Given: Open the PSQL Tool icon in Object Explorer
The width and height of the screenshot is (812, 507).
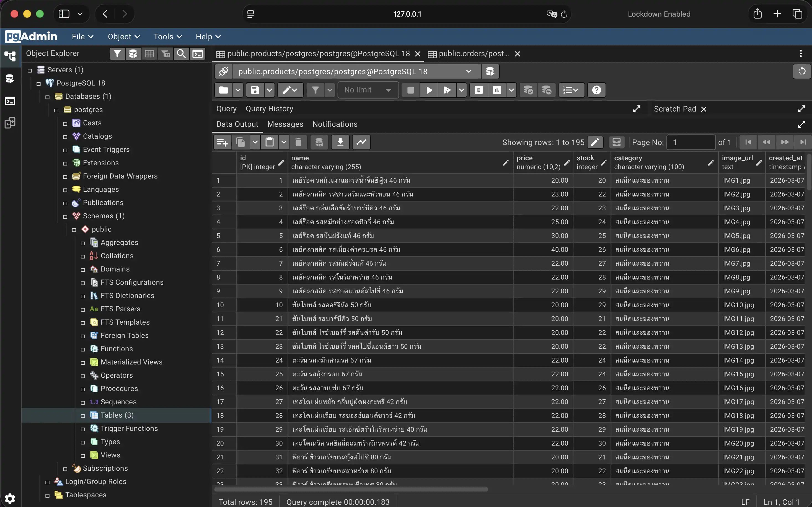Looking at the screenshot, I should click(198, 54).
